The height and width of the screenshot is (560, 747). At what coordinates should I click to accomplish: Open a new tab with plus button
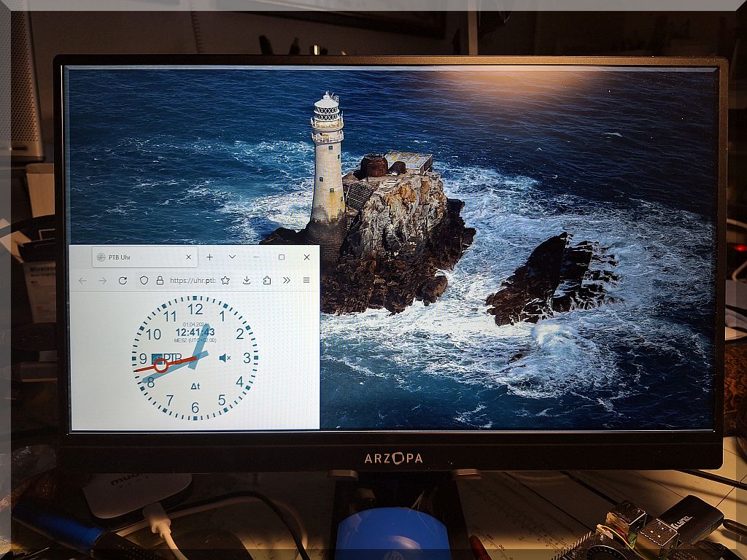coord(209,257)
